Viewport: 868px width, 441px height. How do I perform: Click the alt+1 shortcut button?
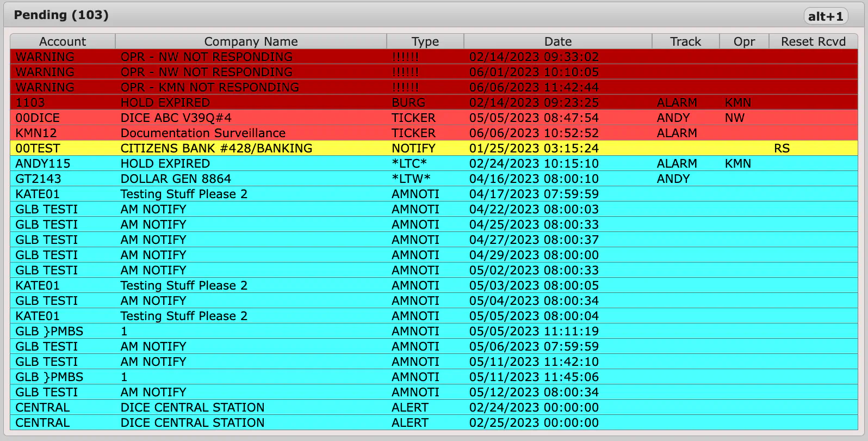pos(826,16)
